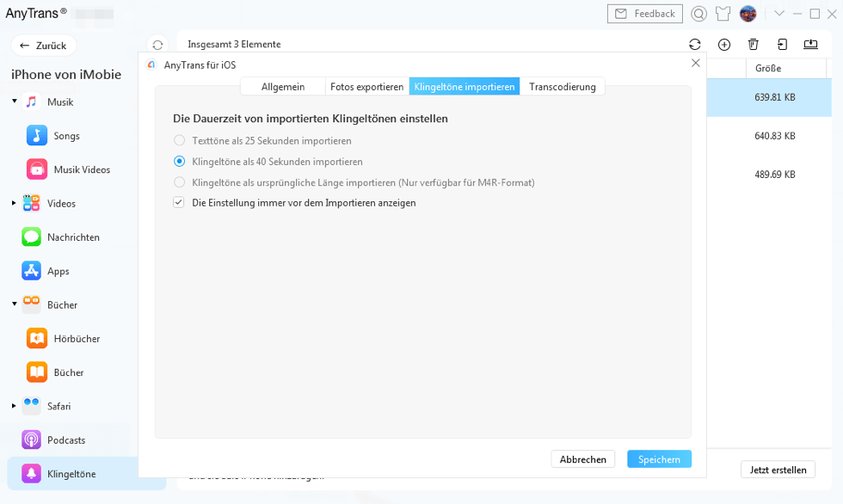Select the row with 489.69 KB
Viewport: 843px width, 504px height.
769,175
